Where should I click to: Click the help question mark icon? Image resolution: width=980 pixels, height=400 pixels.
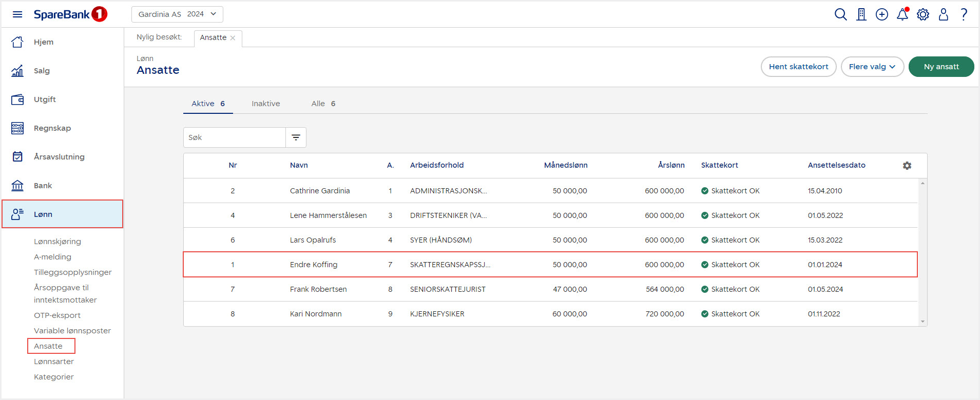[x=964, y=14]
